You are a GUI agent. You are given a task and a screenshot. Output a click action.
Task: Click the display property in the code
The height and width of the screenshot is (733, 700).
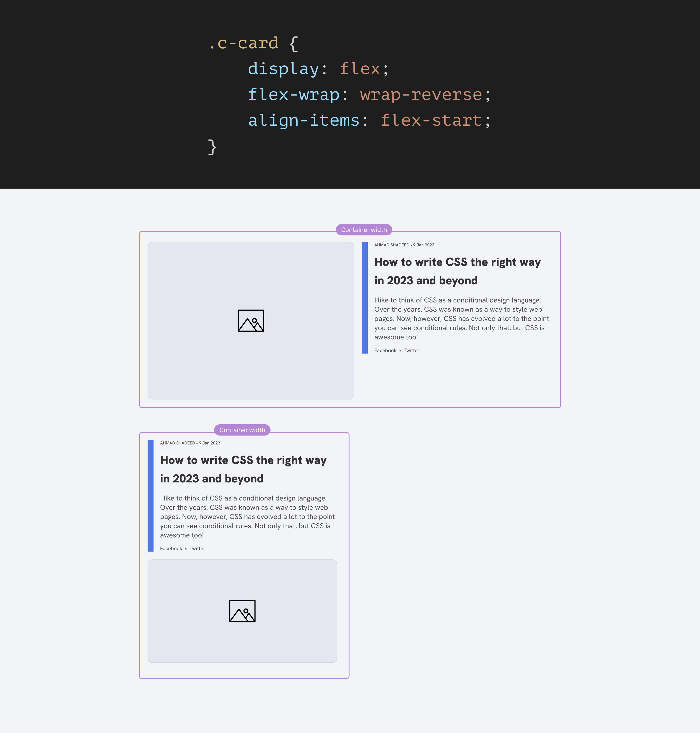pos(283,69)
